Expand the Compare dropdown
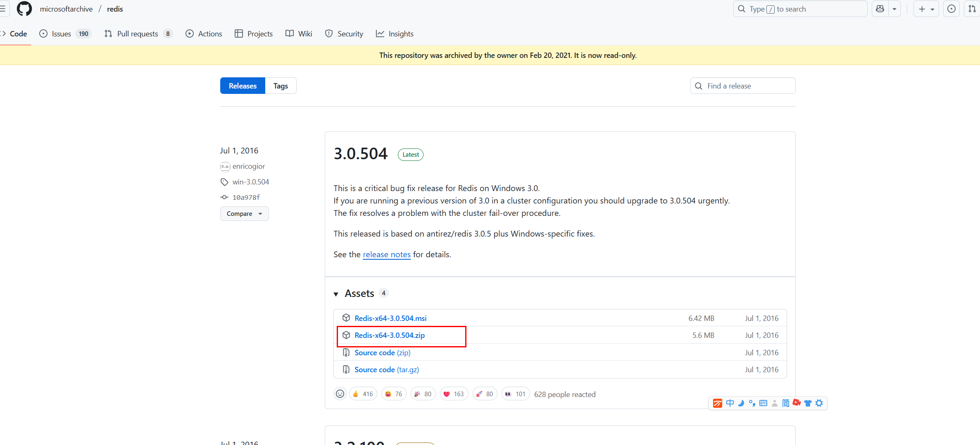The image size is (980, 445). (x=244, y=214)
